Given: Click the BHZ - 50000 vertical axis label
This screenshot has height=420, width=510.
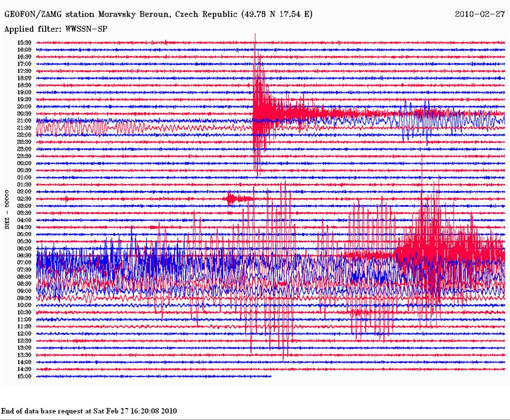Looking at the screenshot, I should point(7,209).
